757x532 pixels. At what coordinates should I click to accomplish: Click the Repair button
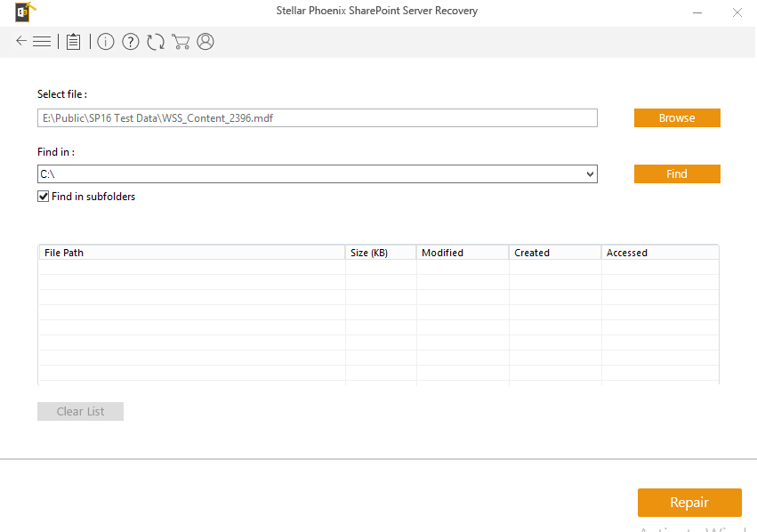(689, 503)
